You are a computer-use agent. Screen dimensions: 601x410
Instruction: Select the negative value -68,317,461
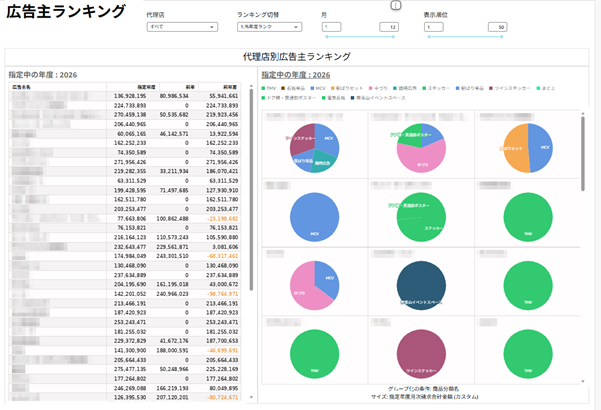tap(222, 256)
